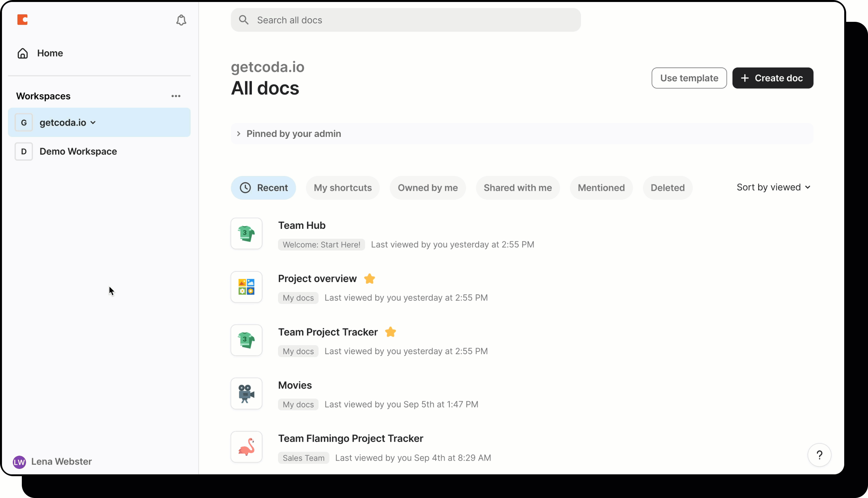Click the Create doc button
The height and width of the screenshot is (498, 868).
point(772,78)
